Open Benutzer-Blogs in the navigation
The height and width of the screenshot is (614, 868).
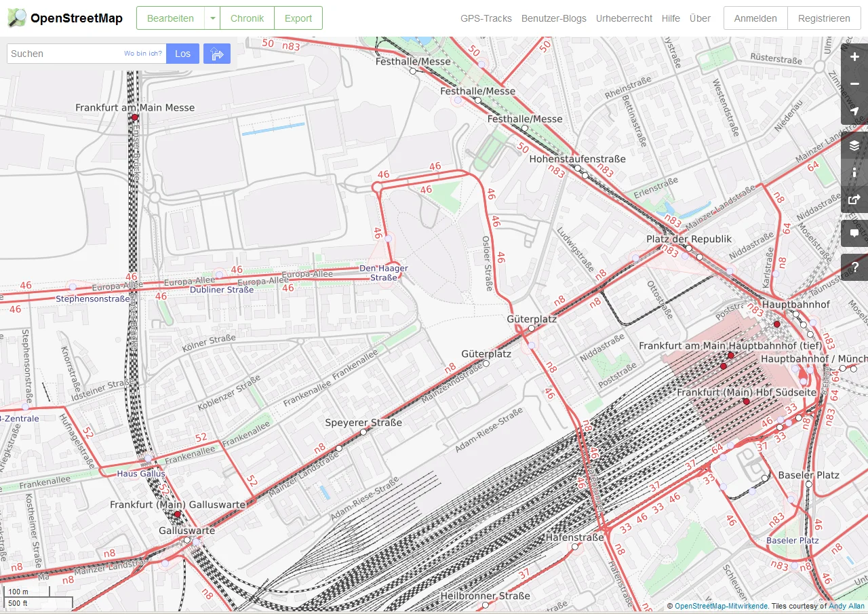[x=554, y=18]
